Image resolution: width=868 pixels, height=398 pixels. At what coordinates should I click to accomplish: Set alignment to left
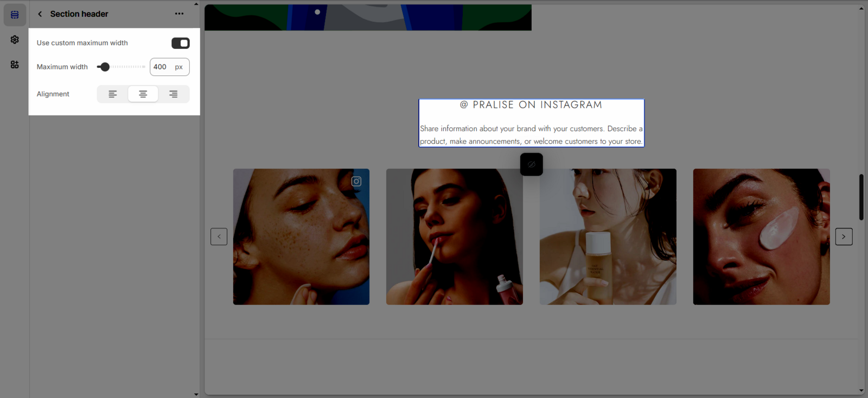pyautogui.click(x=113, y=94)
